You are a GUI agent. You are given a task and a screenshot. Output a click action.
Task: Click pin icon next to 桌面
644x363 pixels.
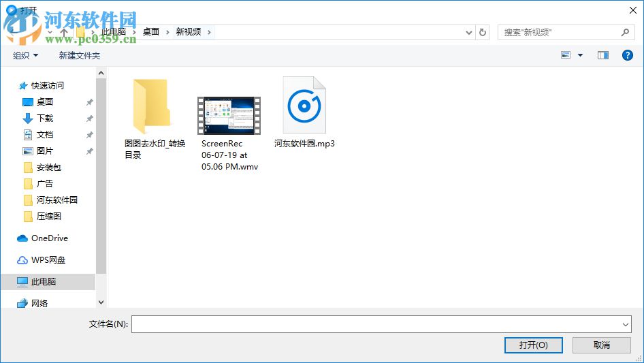89,102
